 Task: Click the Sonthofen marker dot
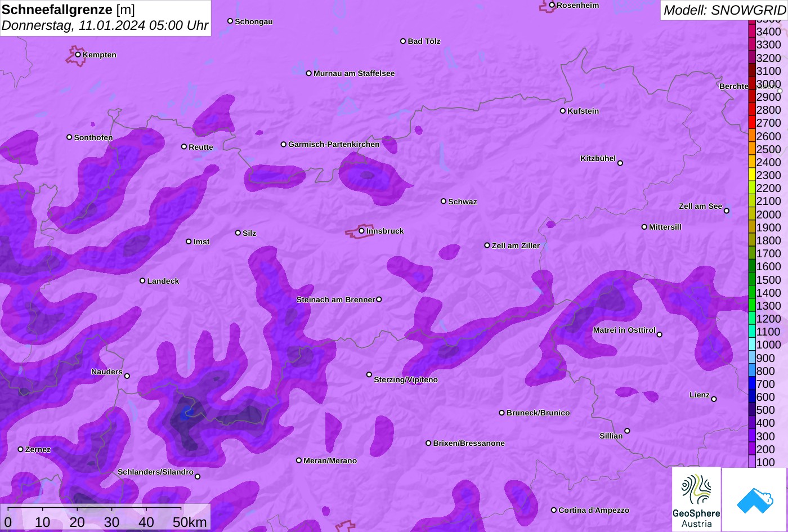click(x=69, y=137)
